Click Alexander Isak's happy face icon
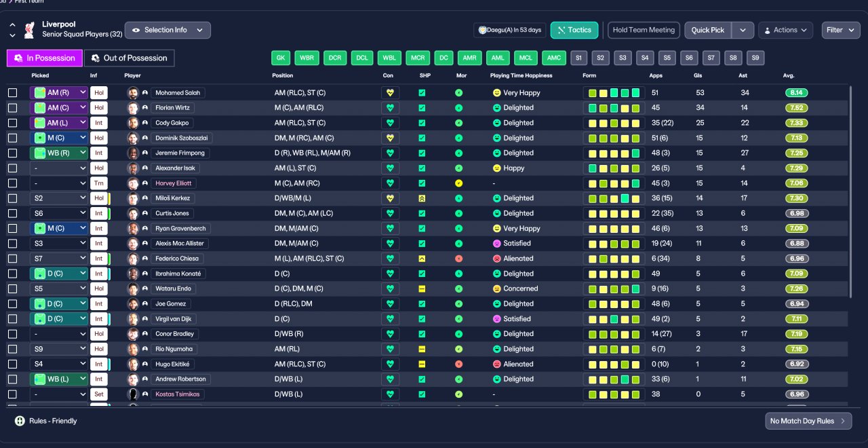The width and height of the screenshot is (868, 448). click(496, 168)
